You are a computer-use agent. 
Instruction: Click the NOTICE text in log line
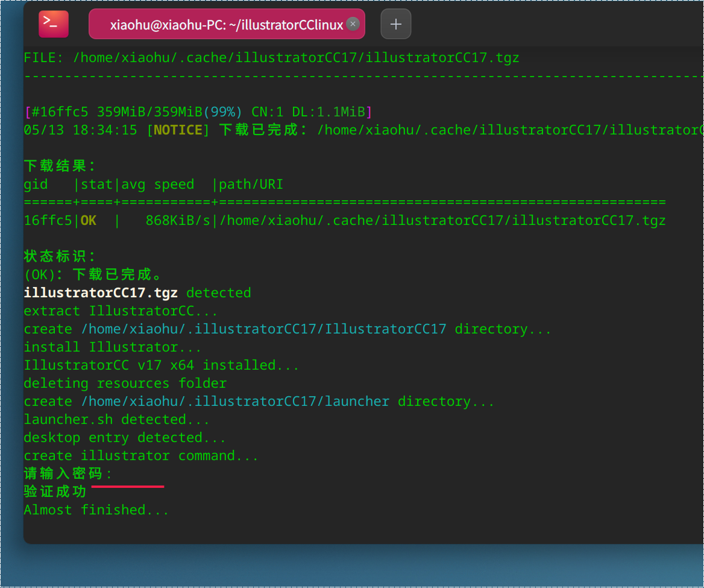point(178,130)
